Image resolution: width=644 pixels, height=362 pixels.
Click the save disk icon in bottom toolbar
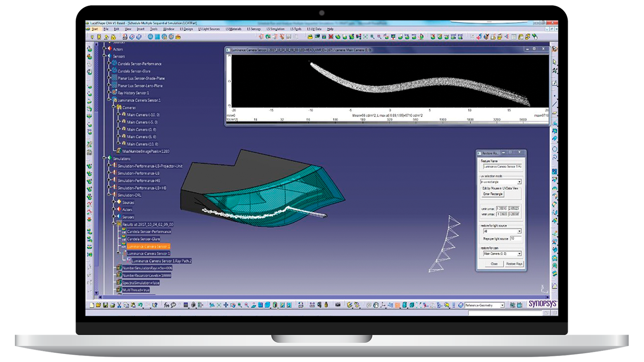[x=105, y=305]
